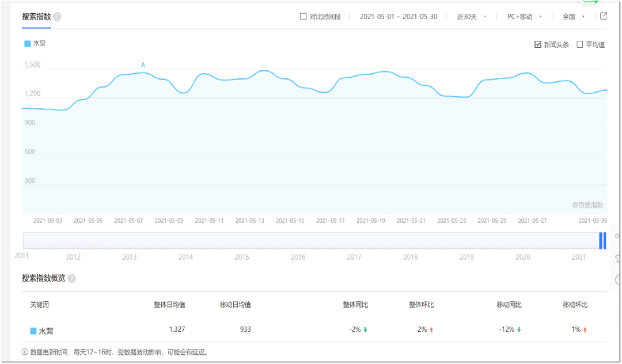Click the news marker A on chart

143,65
